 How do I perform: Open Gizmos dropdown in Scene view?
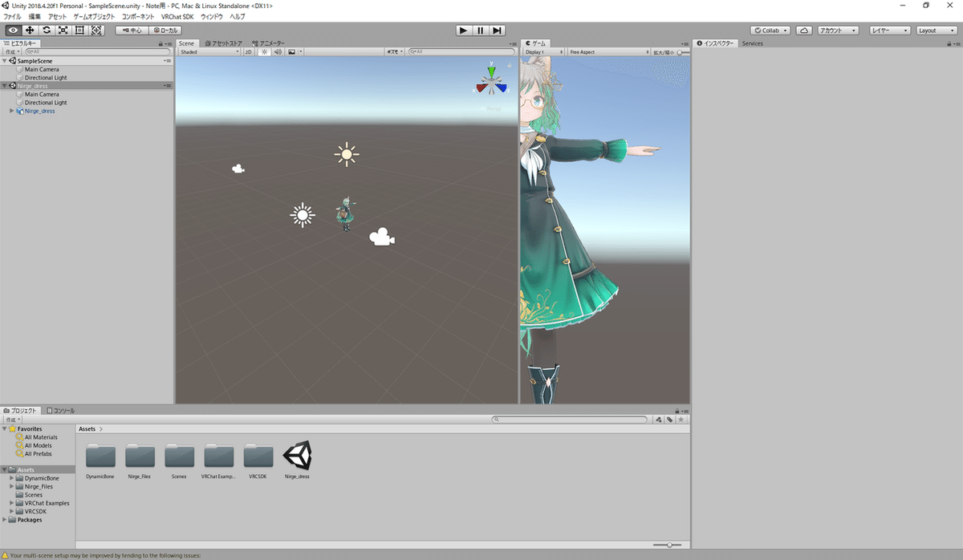coord(395,51)
